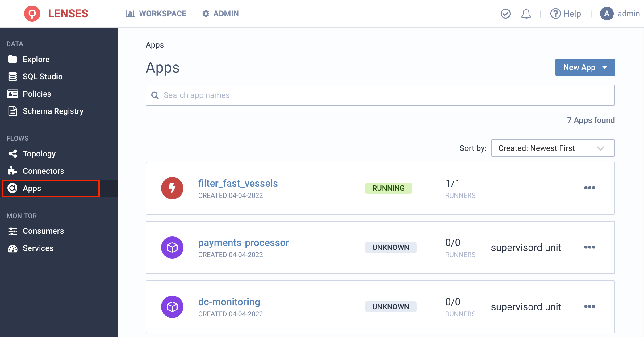Open payments-processor app options menu
644x337 pixels.
pyautogui.click(x=590, y=247)
